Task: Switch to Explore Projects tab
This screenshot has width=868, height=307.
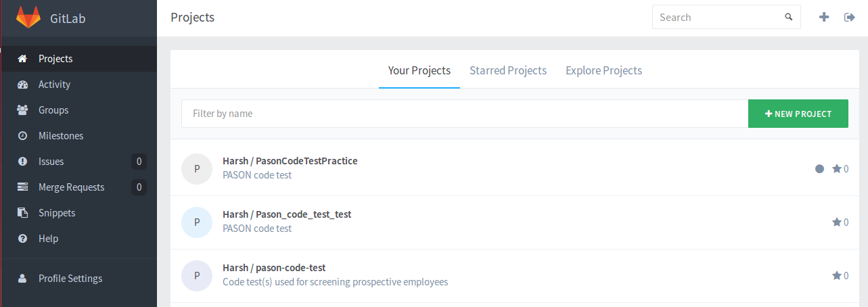Action: [603, 70]
